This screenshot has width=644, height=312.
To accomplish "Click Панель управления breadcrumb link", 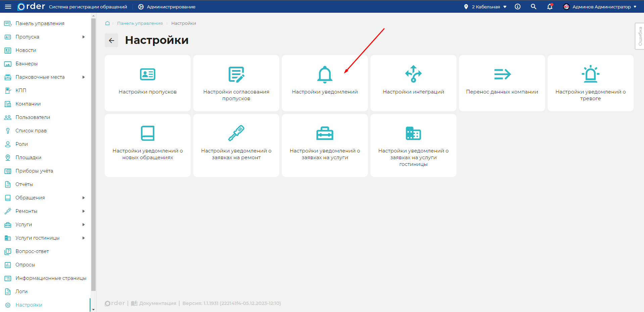I will coord(140,23).
